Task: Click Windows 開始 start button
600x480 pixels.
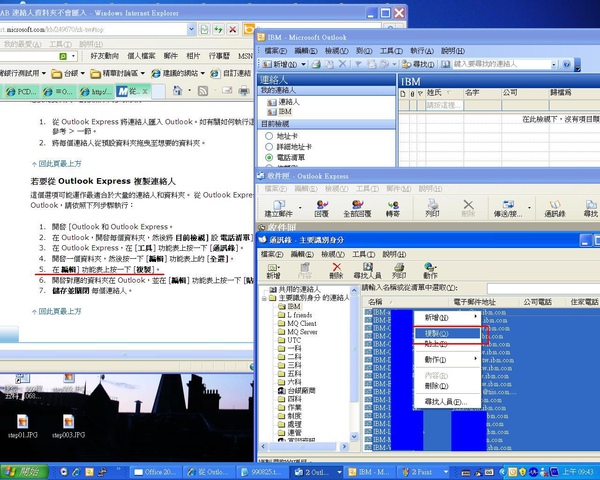Action: click(24, 472)
